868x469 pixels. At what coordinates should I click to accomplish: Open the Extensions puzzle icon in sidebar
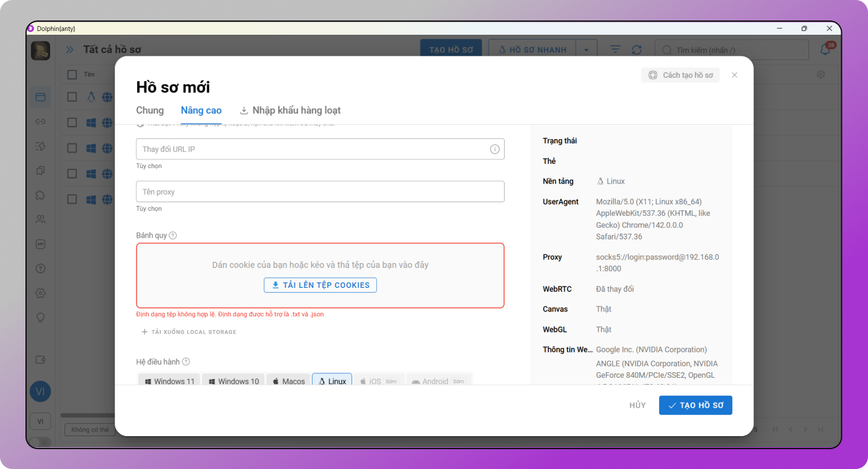tap(40, 195)
